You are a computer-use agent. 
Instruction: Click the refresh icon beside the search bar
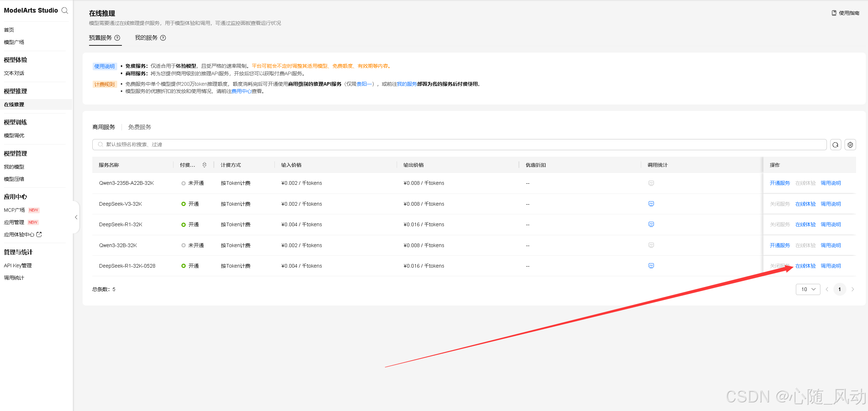[x=836, y=144]
